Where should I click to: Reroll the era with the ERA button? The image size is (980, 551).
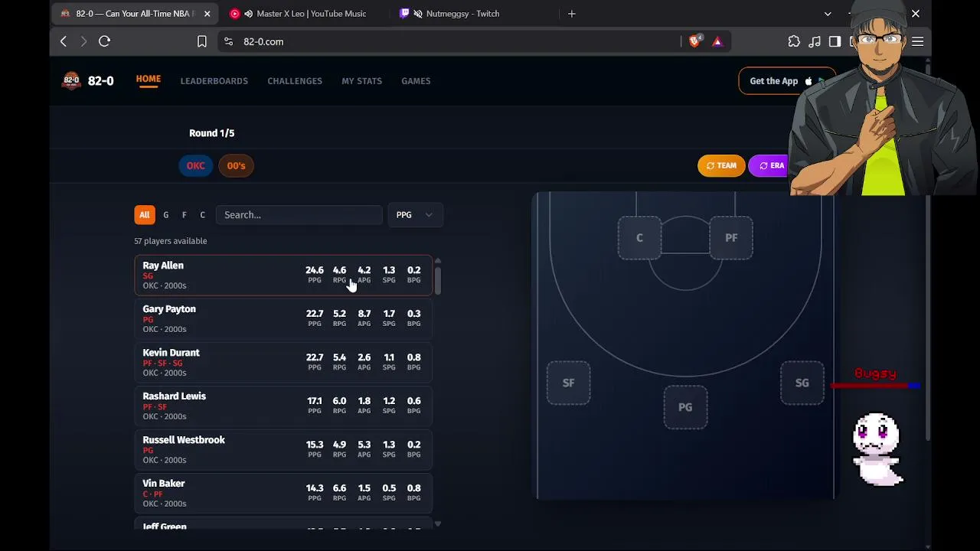(770, 165)
